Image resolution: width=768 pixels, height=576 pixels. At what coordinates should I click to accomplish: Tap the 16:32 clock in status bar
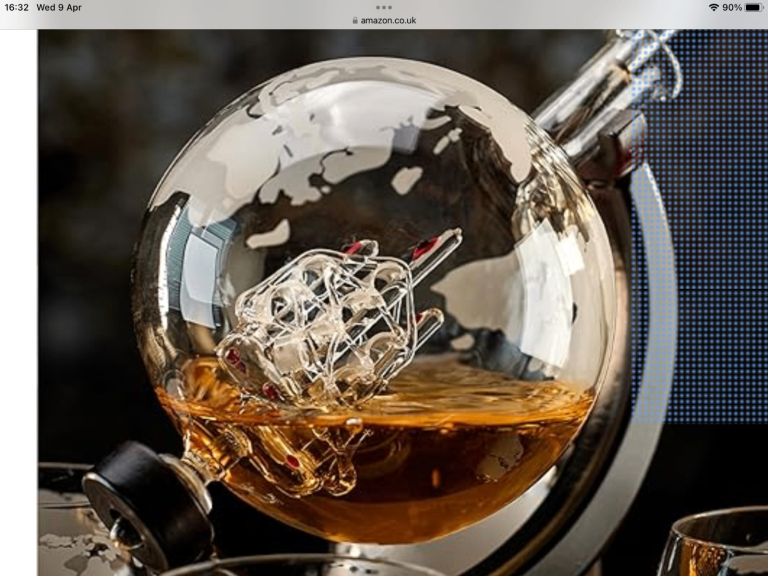[x=16, y=7]
